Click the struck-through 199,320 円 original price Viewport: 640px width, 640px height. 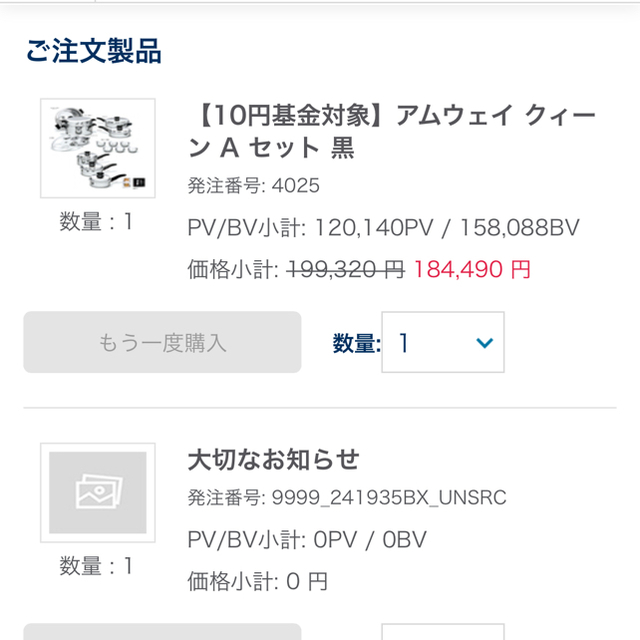click(346, 269)
